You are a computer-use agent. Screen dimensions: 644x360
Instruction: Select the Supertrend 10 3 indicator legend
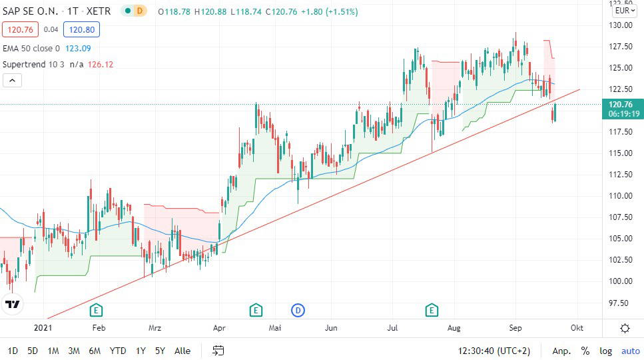(x=33, y=65)
